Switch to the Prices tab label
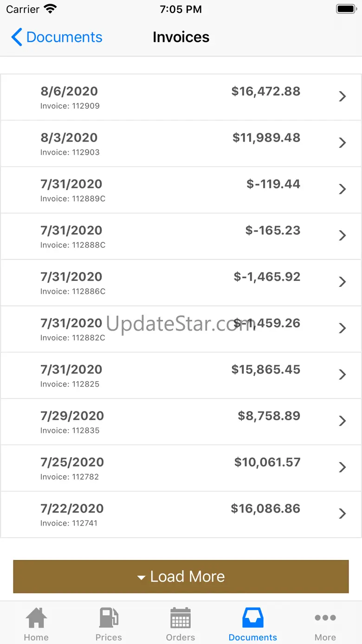This screenshot has height=644, width=362. coord(109,637)
